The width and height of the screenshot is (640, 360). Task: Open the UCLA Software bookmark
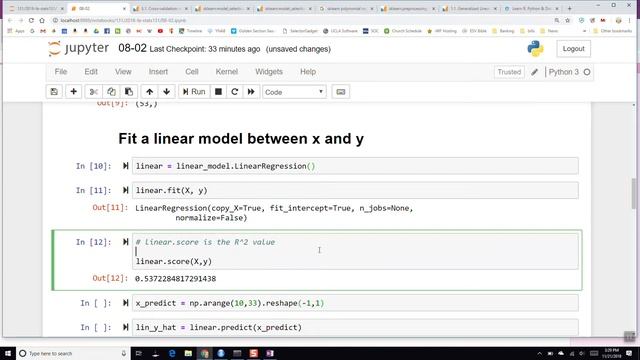340,31
